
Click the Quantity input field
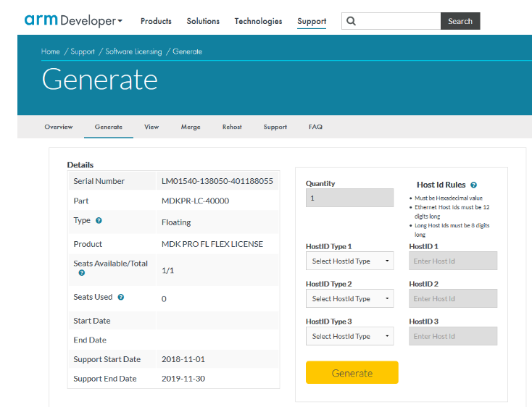350,198
